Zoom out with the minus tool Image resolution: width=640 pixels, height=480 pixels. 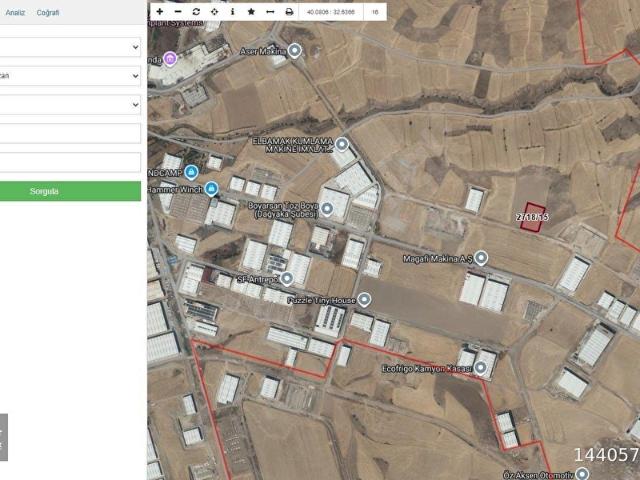click(x=178, y=12)
